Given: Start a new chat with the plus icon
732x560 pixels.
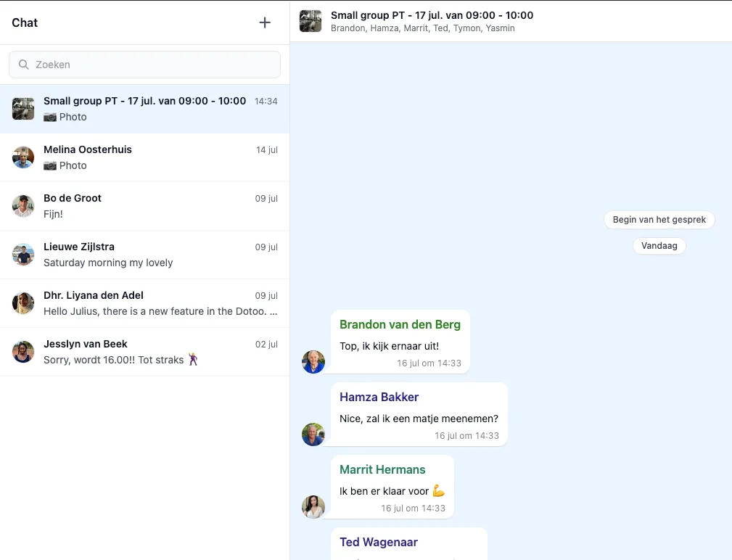Looking at the screenshot, I should click(x=265, y=22).
